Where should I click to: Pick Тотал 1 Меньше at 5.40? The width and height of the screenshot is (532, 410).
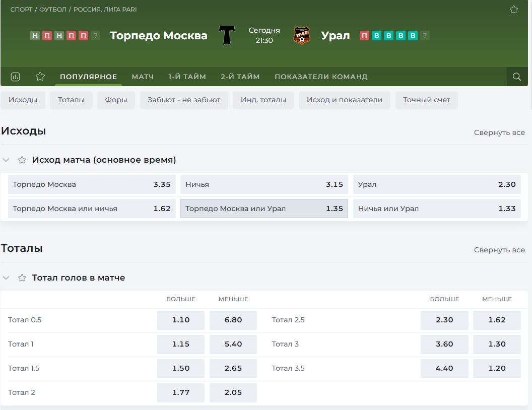(233, 344)
